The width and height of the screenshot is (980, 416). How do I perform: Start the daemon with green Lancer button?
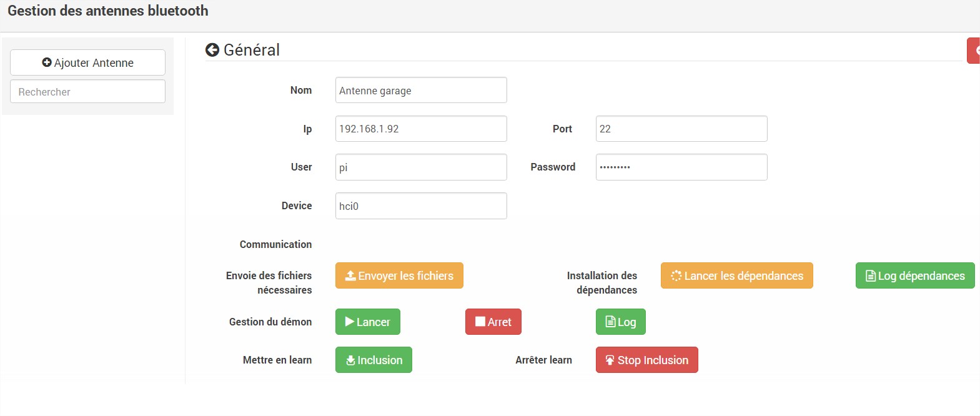coord(368,322)
